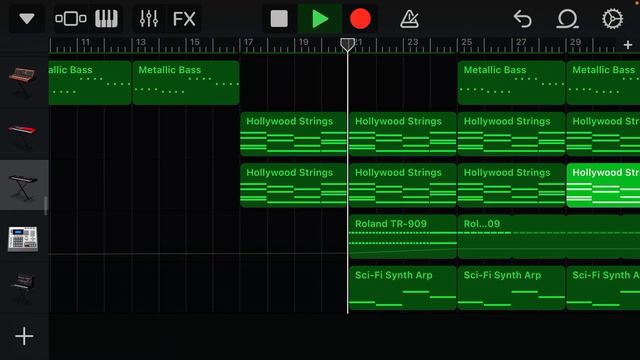Undo the last action
This screenshot has height=360, width=640.
[x=522, y=19]
